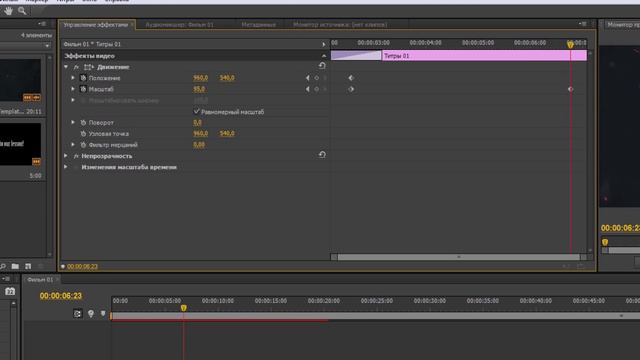Uncheck Равномерный масштаб checkbox
This screenshot has width=640, height=360.
point(196,111)
